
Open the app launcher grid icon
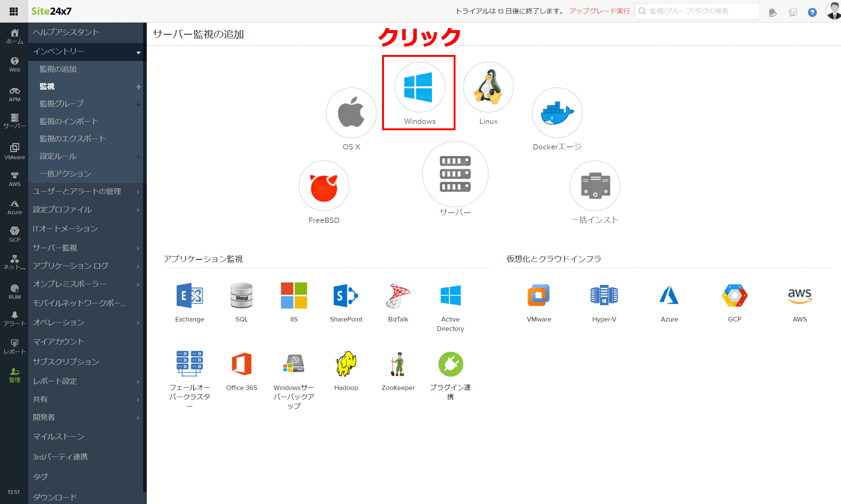14,11
